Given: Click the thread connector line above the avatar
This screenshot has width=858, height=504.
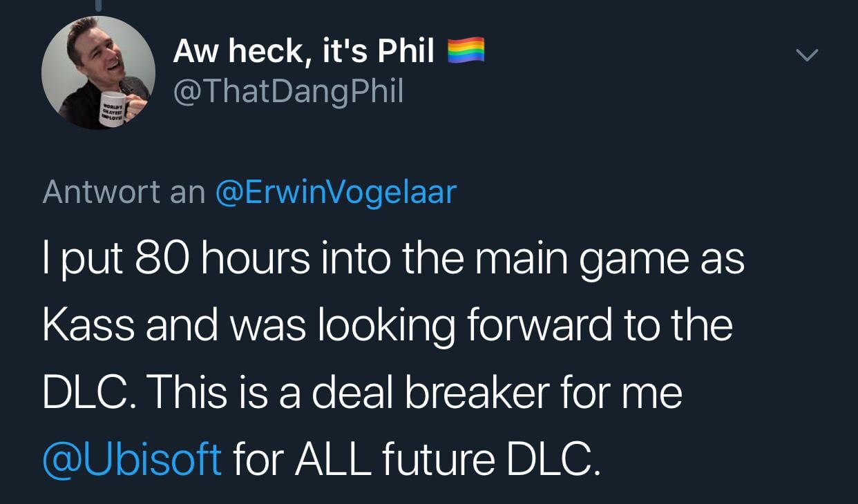Looking at the screenshot, I should point(98,6).
